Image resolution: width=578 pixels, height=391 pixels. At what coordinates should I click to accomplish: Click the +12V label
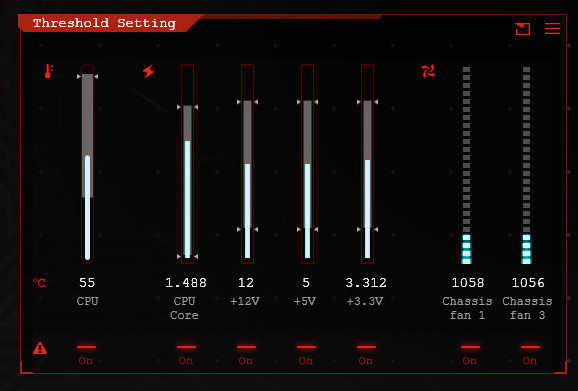[x=245, y=301]
